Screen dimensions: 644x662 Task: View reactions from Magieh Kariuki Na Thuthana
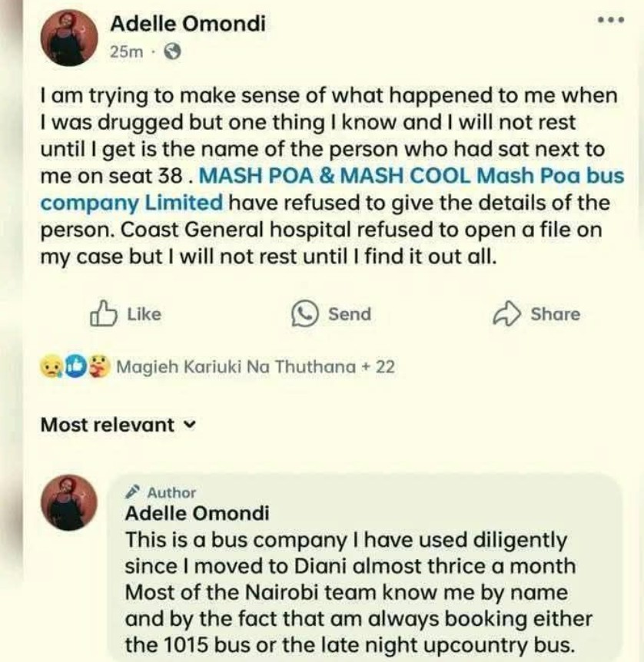255,367
